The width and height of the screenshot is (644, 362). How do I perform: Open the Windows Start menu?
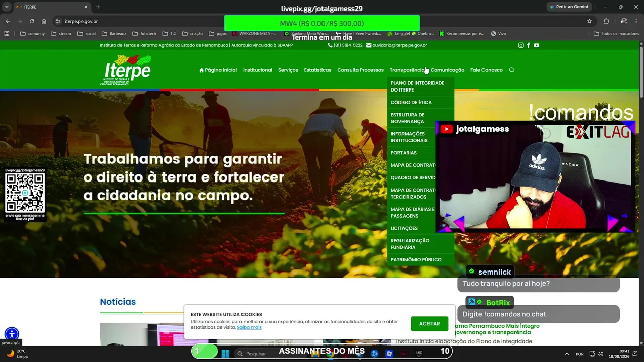225,354
